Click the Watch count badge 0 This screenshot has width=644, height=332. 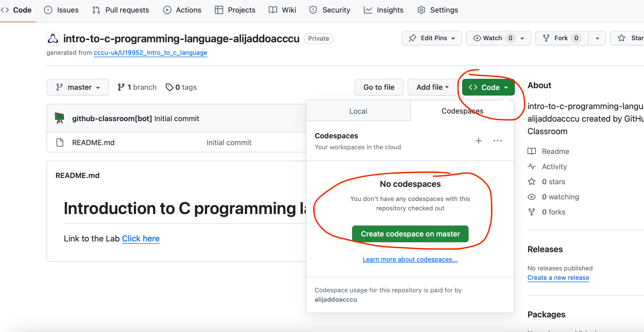[x=510, y=38]
